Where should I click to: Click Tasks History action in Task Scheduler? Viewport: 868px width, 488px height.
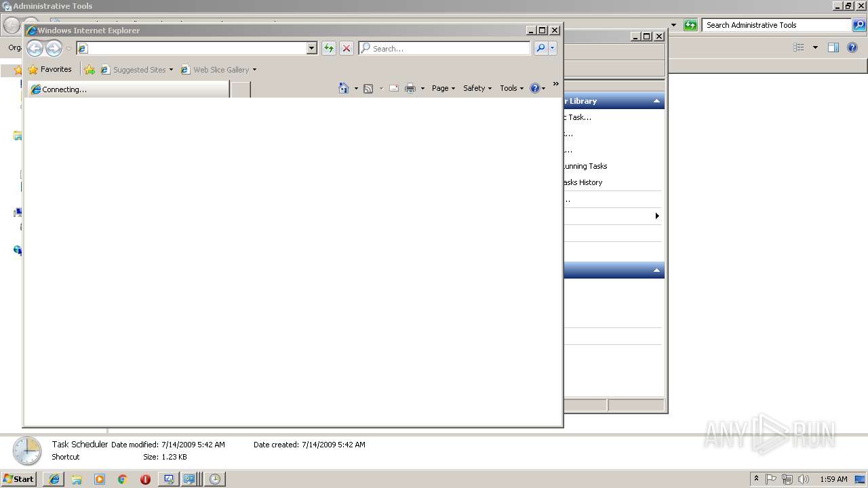pyautogui.click(x=583, y=182)
